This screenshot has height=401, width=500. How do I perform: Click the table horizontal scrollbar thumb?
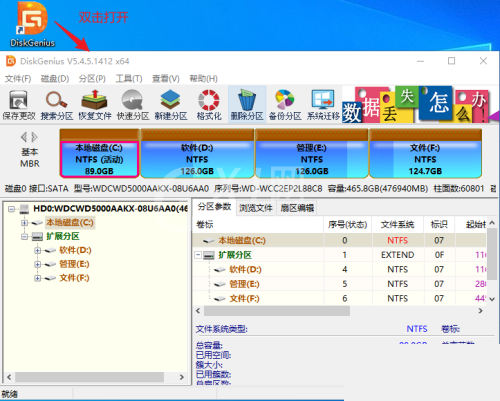pos(277,311)
